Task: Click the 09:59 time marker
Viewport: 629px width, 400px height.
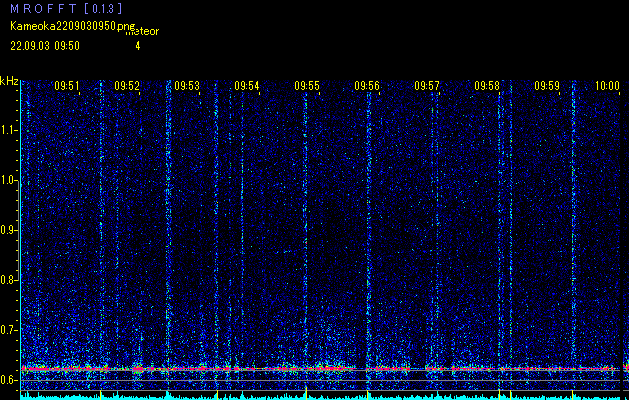Action: [547, 86]
